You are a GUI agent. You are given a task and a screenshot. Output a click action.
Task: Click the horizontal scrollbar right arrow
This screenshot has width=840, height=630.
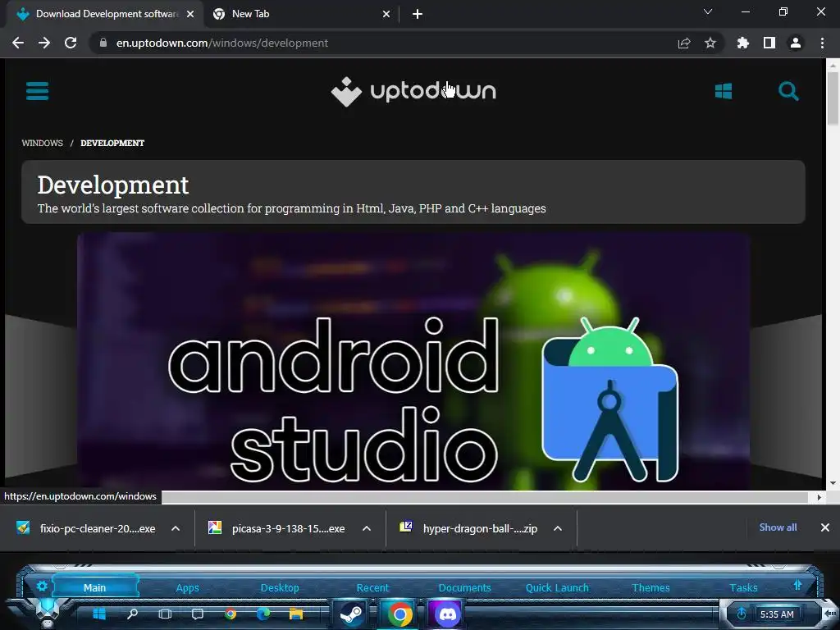pos(819,497)
